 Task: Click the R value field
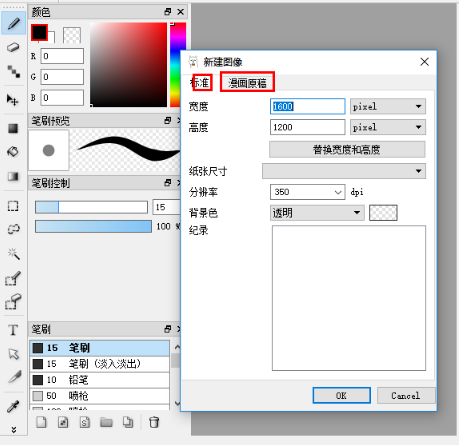[62, 56]
